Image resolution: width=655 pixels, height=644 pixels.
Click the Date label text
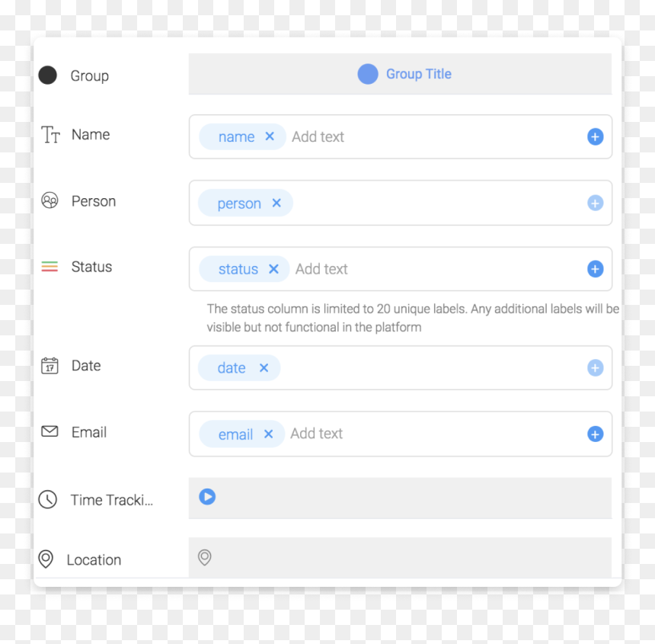click(86, 366)
